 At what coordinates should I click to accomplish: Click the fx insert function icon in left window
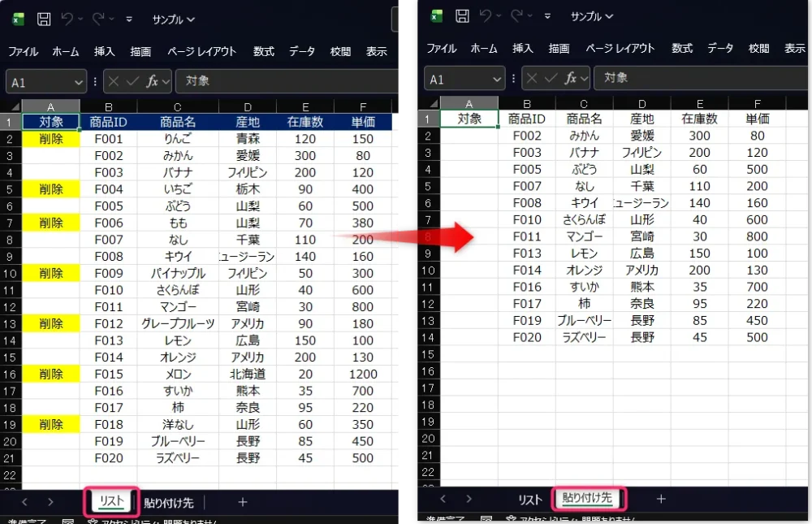[153, 80]
